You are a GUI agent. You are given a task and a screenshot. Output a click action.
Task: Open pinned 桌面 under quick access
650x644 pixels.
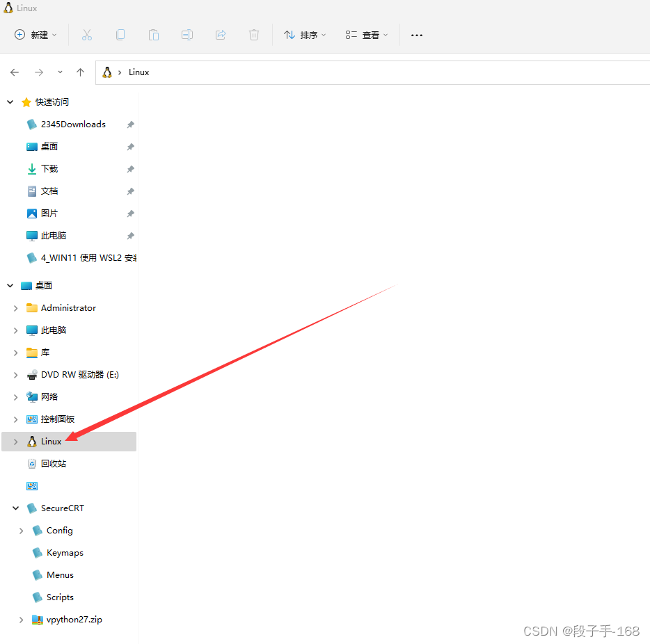[49, 147]
